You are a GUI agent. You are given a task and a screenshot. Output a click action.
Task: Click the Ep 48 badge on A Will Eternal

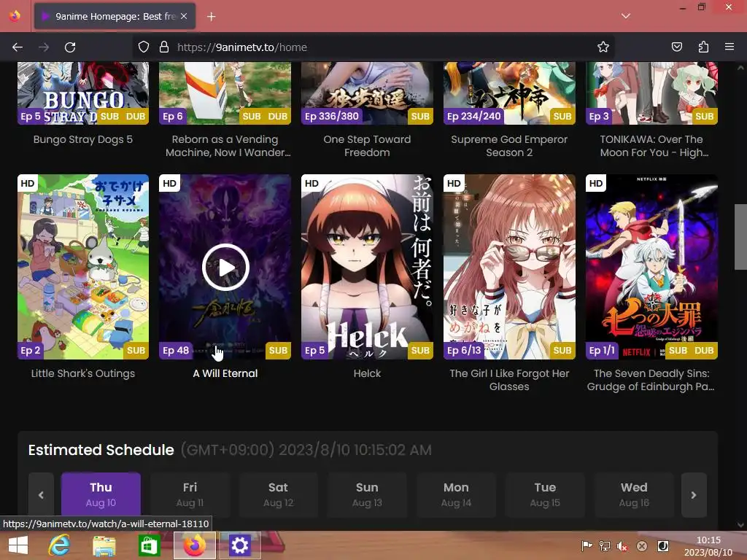click(x=176, y=351)
